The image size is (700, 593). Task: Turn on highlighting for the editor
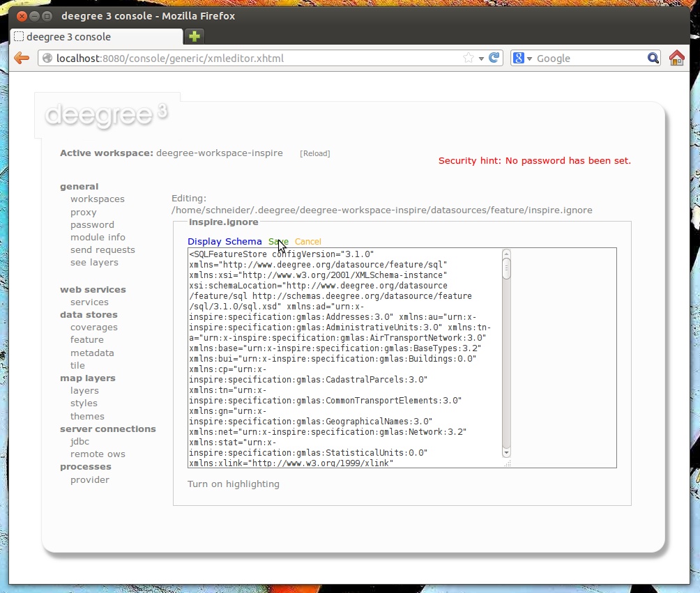[234, 484]
